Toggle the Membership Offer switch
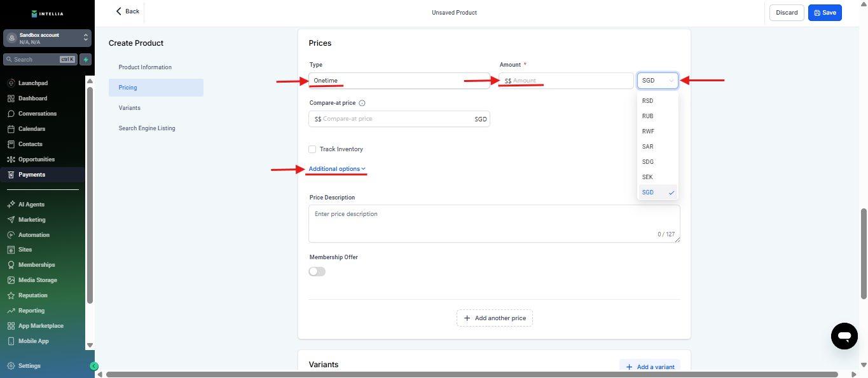The image size is (868, 378). 317,271
